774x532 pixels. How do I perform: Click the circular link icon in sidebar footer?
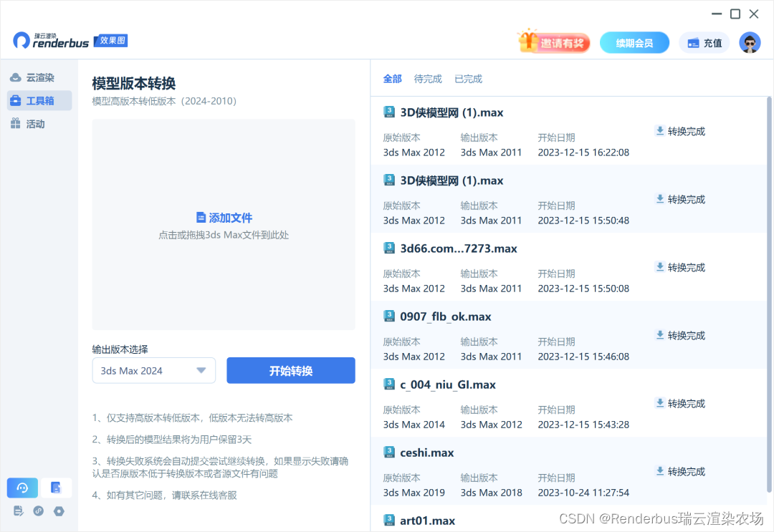click(39, 511)
